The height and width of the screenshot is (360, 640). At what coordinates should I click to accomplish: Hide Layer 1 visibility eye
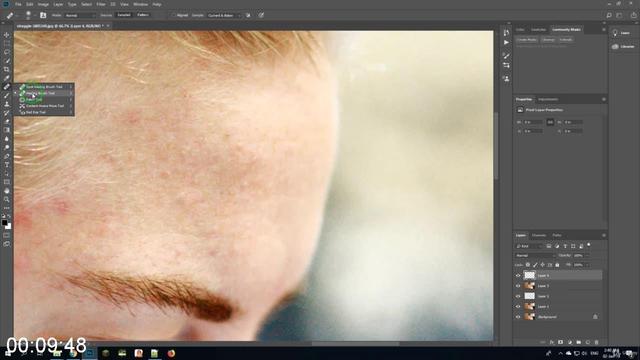tap(518, 306)
